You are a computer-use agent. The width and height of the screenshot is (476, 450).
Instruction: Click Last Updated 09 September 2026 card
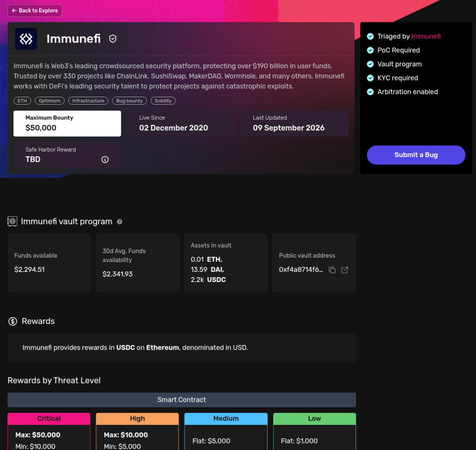[294, 123]
